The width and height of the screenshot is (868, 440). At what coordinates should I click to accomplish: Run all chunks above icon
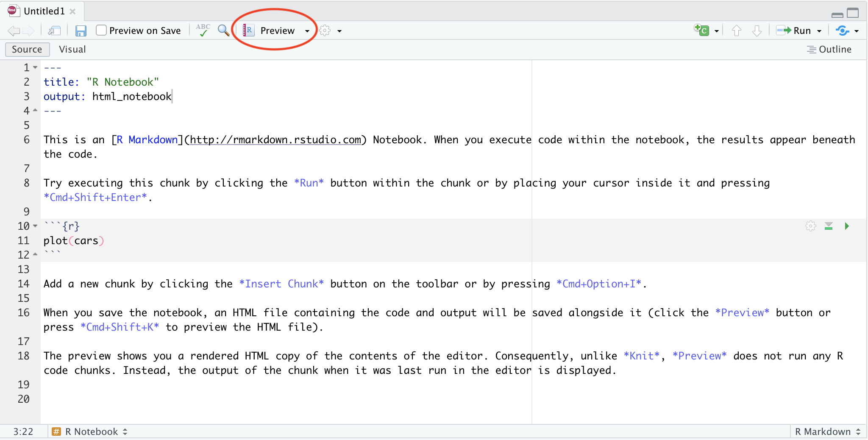coord(829,226)
